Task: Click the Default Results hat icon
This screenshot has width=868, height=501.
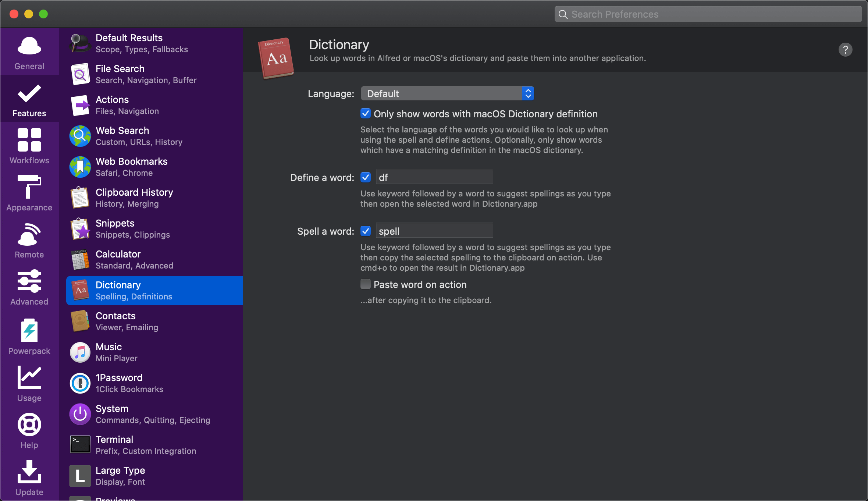Action: 80,43
